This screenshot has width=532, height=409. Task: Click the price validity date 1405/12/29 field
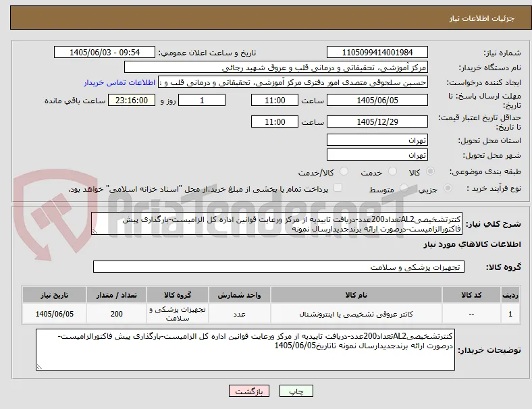tap(377, 121)
